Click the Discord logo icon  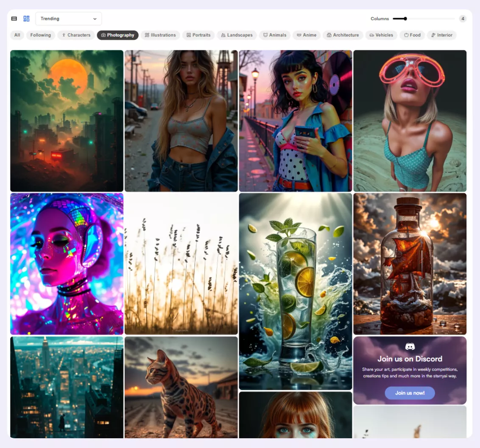[x=410, y=346]
